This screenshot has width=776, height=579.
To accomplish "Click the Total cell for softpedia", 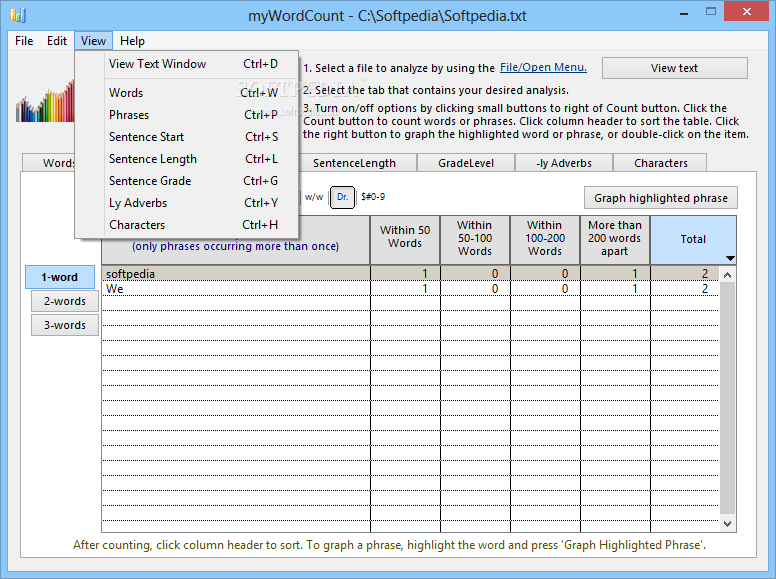I will tap(684, 274).
